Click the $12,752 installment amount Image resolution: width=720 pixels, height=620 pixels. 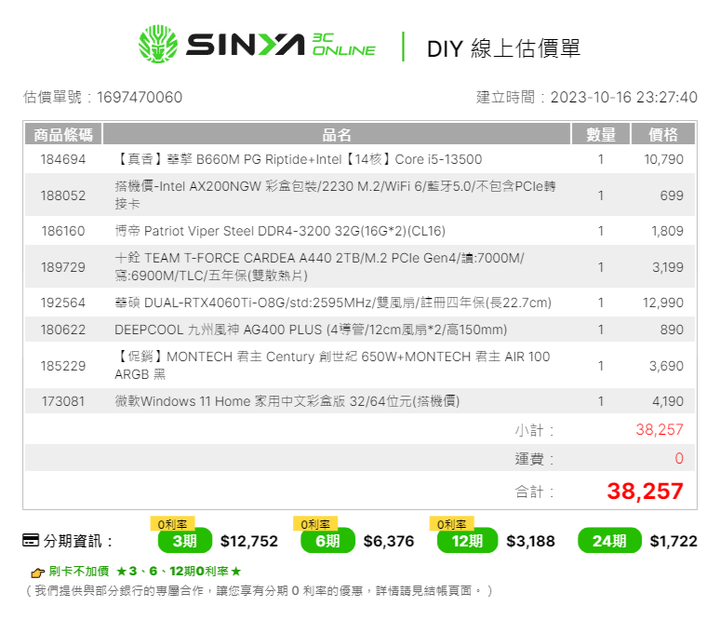[249, 541]
